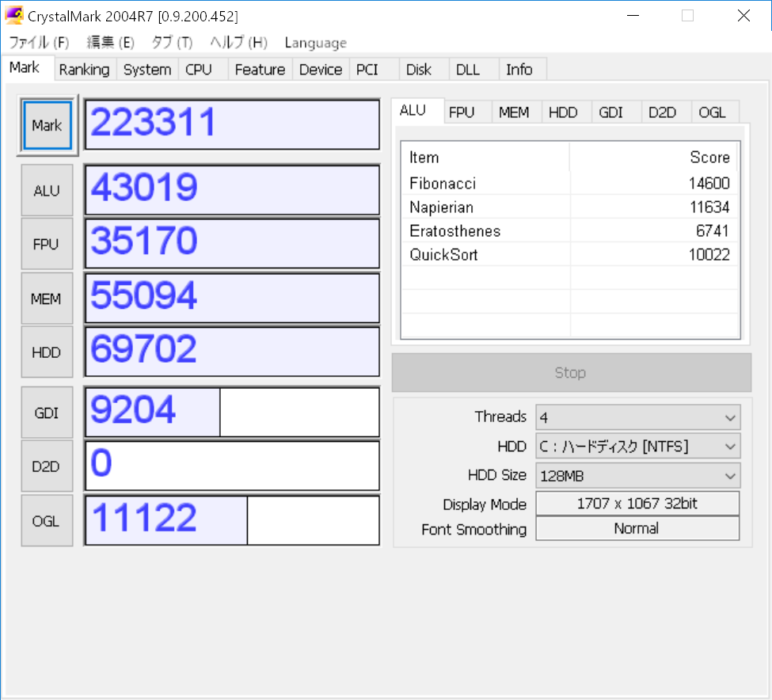Click the total Mark score 223311
772x700 pixels.
coord(232,124)
